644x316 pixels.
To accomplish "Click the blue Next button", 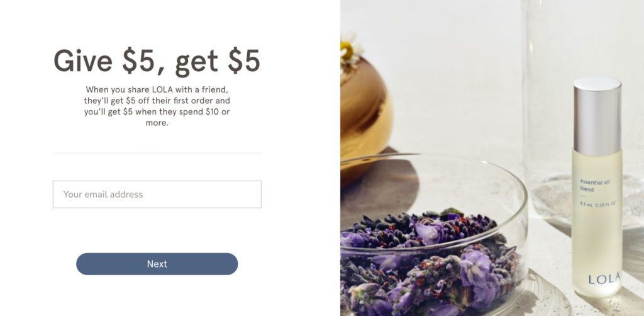I will 157,264.
